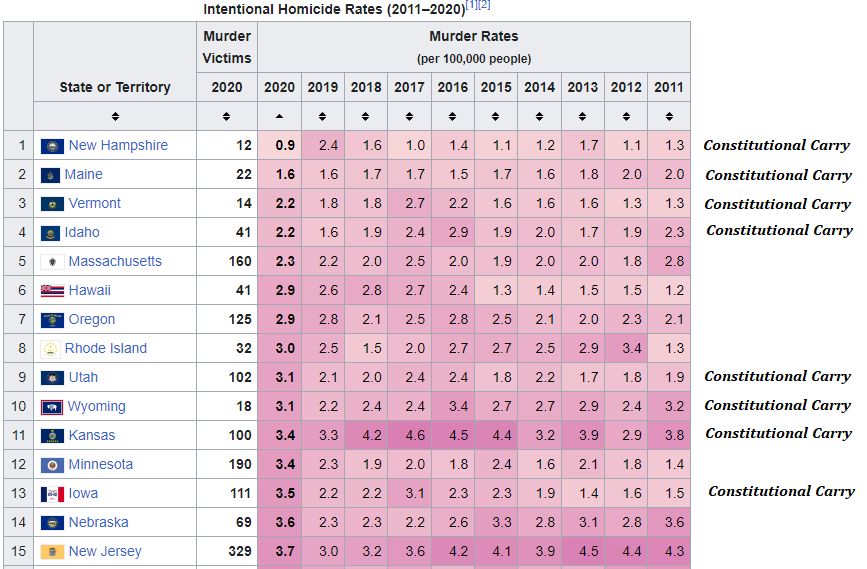Screen dimensions: 867x569
Task: Sort table by State or Territory column
Action: pyautogui.click(x=115, y=116)
